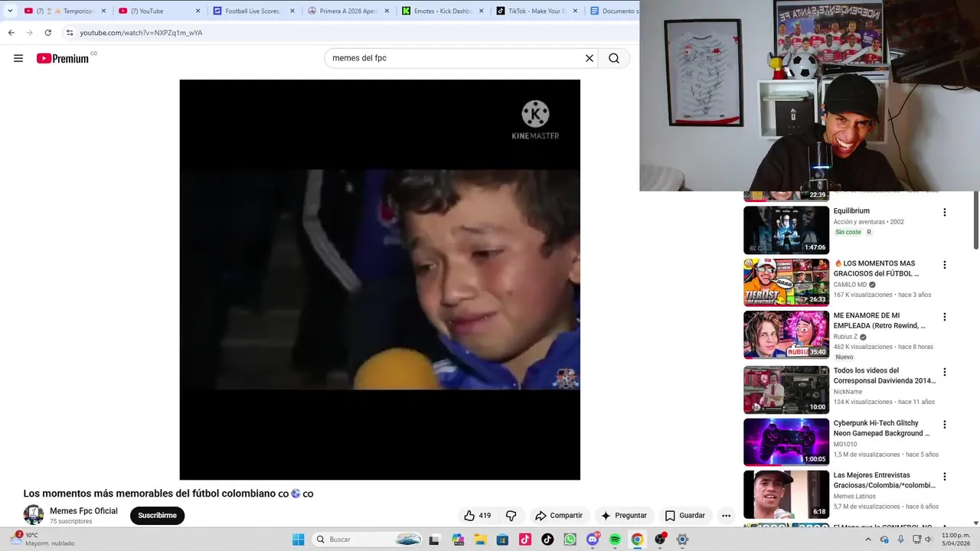
Task: Open options for 'Las Mejores Entrevistas Graciosas'
Action: click(x=944, y=476)
